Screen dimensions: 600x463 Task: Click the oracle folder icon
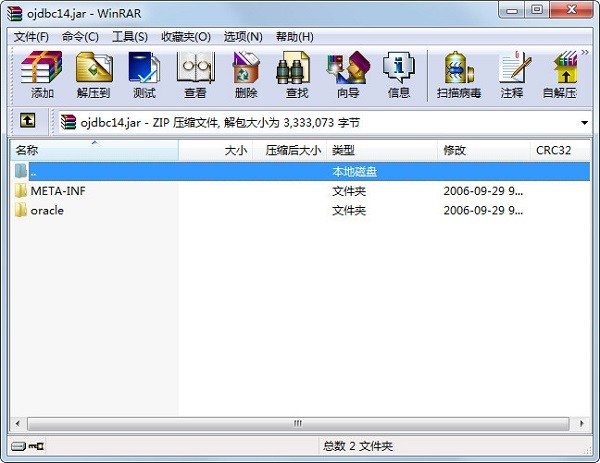(x=21, y=210)
